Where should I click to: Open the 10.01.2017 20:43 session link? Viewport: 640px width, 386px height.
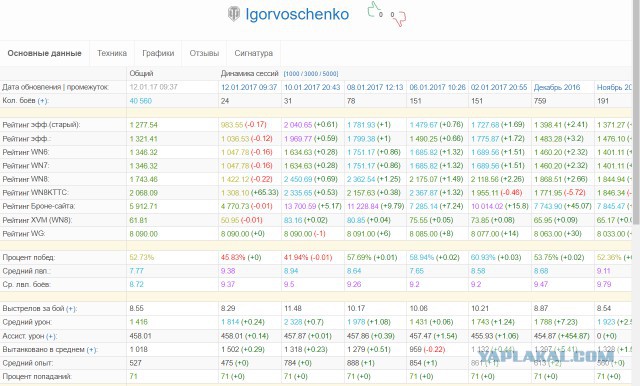click(312, 87)
